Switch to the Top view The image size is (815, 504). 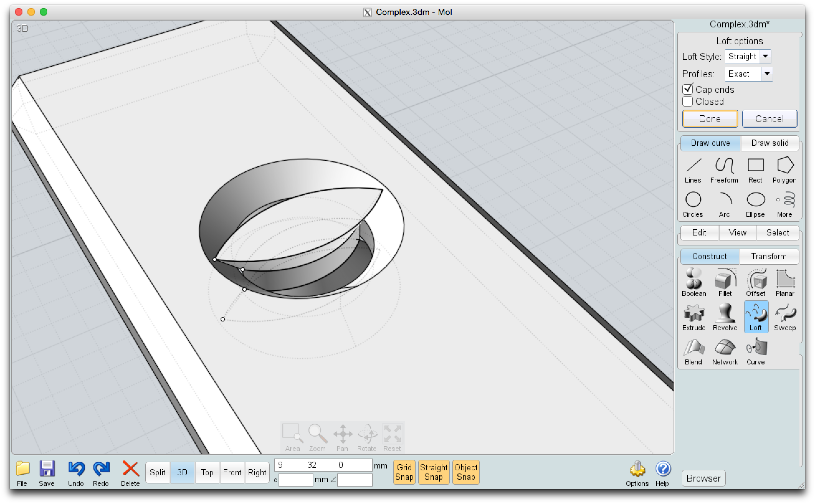(x=207, y=472)
